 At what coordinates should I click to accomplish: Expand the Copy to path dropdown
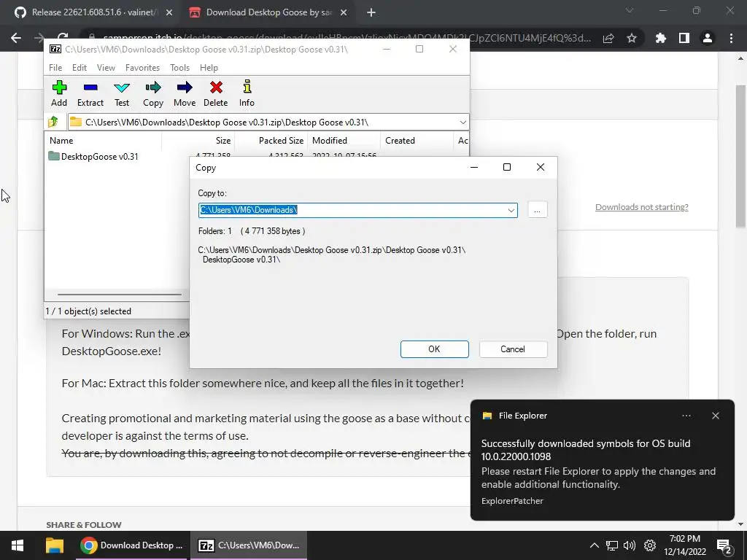pyautogui.click(x=511, y=210)
